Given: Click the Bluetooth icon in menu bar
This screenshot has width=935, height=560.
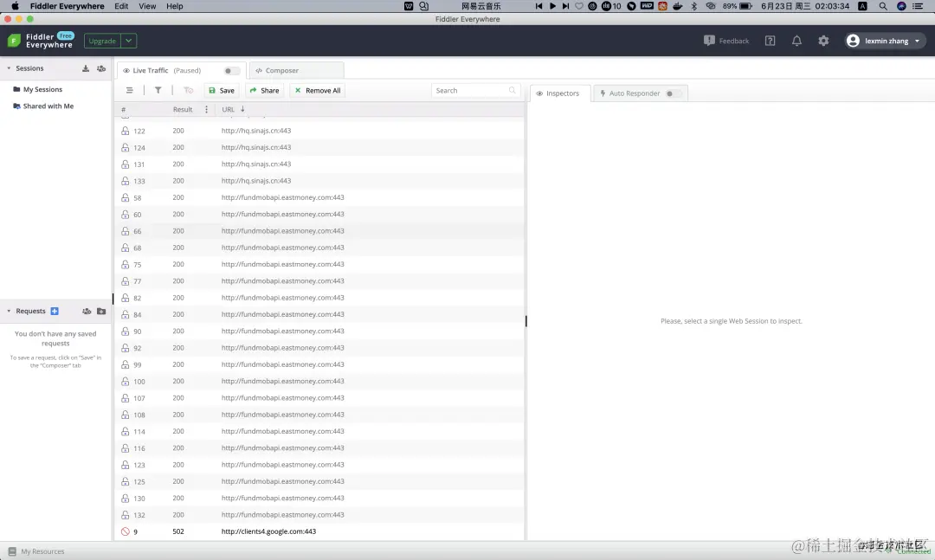Looking at the screenshot, I should (x=693, y=6).
